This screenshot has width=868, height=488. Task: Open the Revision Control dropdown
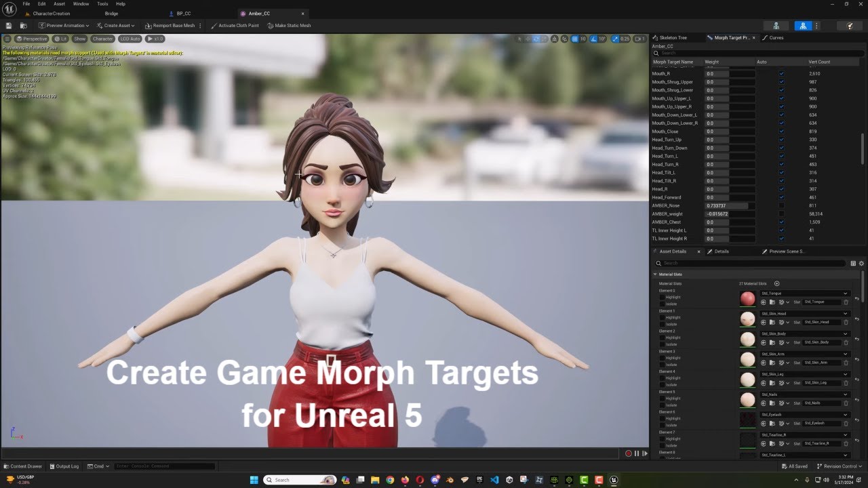[x=840, y=466]
